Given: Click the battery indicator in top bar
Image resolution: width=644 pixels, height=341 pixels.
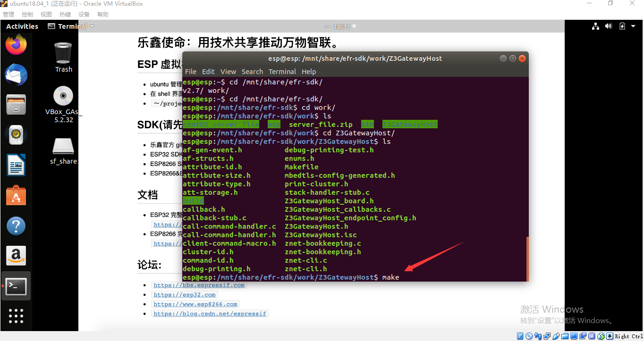Looking at the screenshot, I should pos(622,26).
